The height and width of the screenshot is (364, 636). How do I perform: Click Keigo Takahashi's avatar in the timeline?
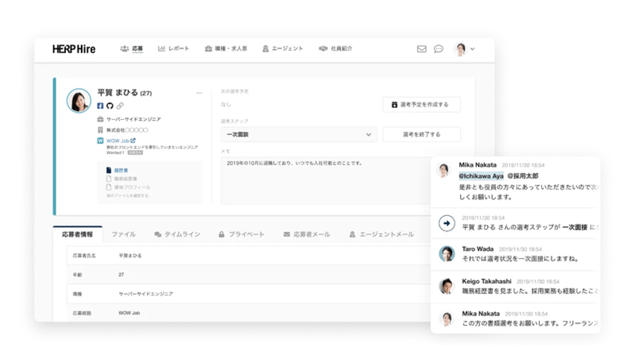[447, 286]
